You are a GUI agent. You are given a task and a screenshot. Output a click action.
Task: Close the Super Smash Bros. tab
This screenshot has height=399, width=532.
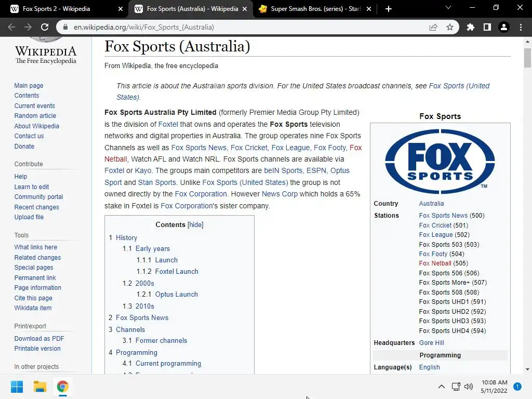[369, 9]
